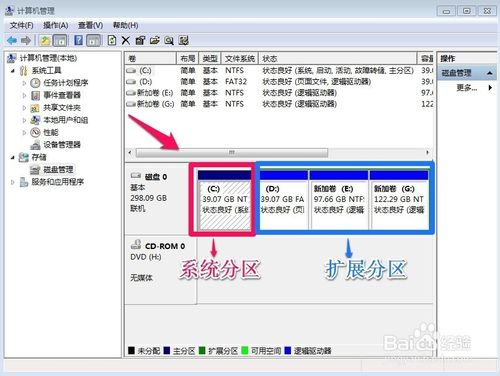
Task: Toggle the Show/Hide Action Pane icon
Action: pos(94,41)
